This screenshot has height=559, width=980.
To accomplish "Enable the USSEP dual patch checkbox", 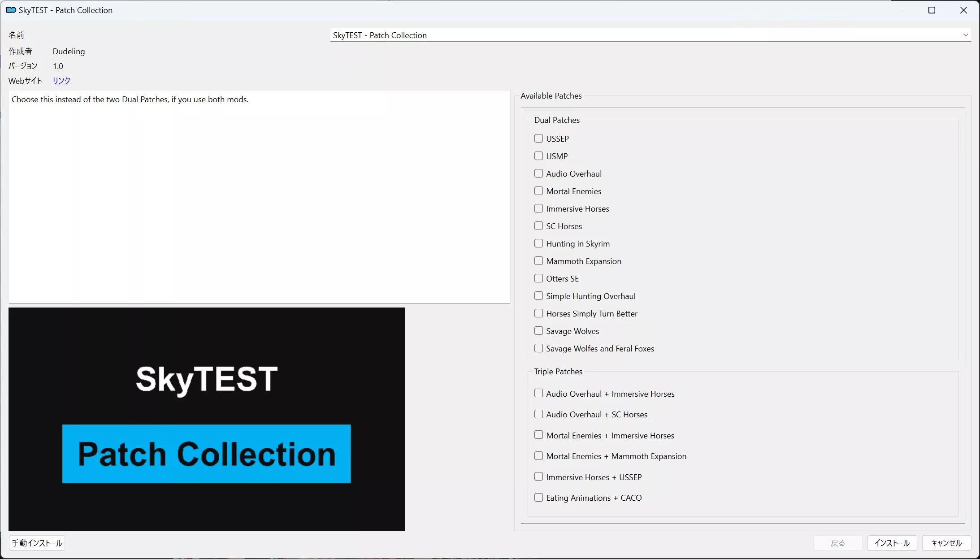I will 538,139.
